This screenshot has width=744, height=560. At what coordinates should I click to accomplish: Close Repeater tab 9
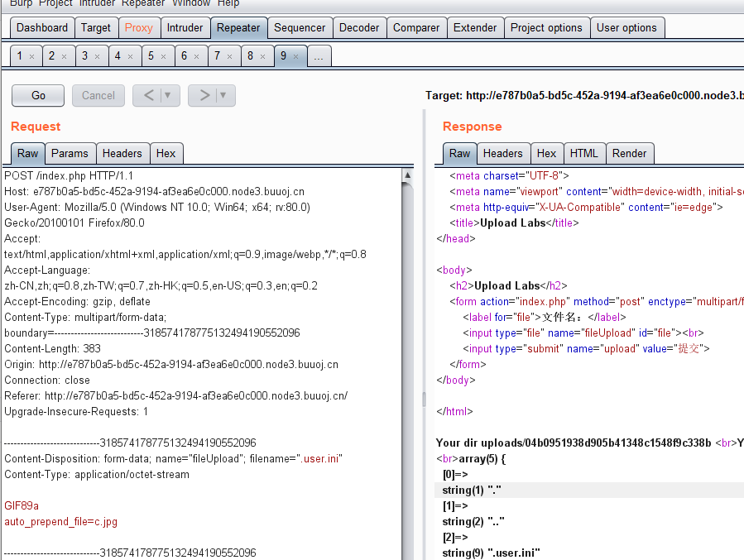pos(295,56)
